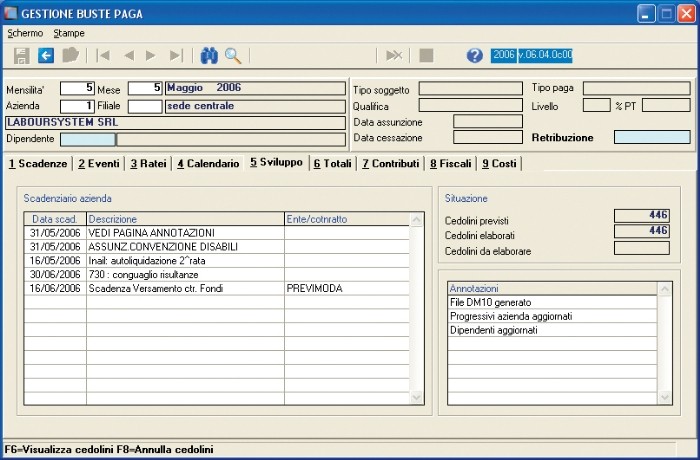Go to first record arrow
This screenshot has height=460, width=700.
(x=104, y=55)
